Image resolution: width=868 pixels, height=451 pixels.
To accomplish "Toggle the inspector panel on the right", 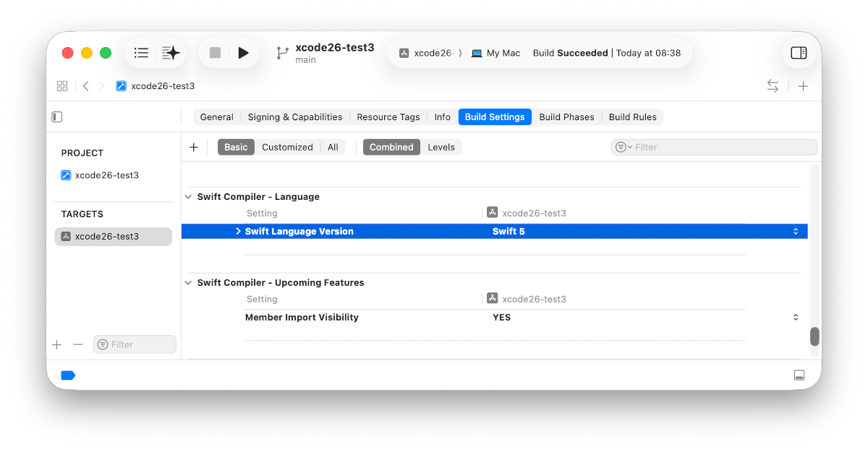I will point(799,53).
